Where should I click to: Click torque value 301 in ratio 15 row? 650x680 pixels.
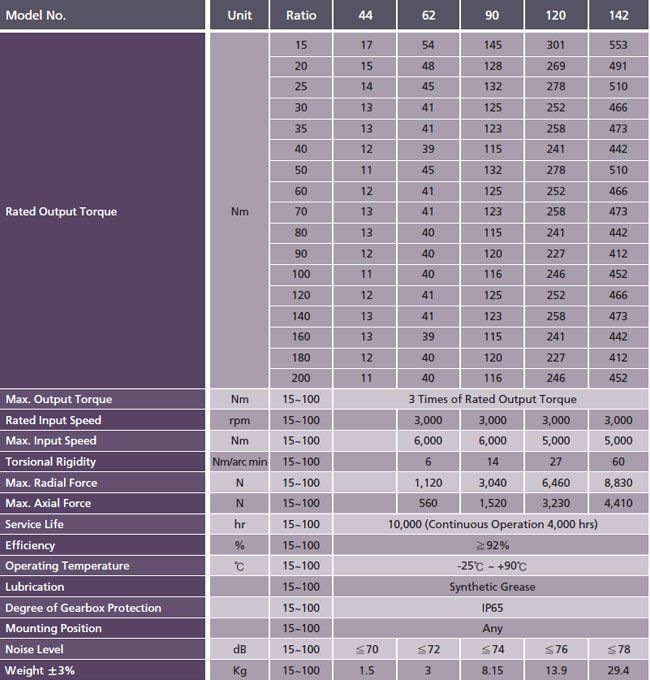555,45
